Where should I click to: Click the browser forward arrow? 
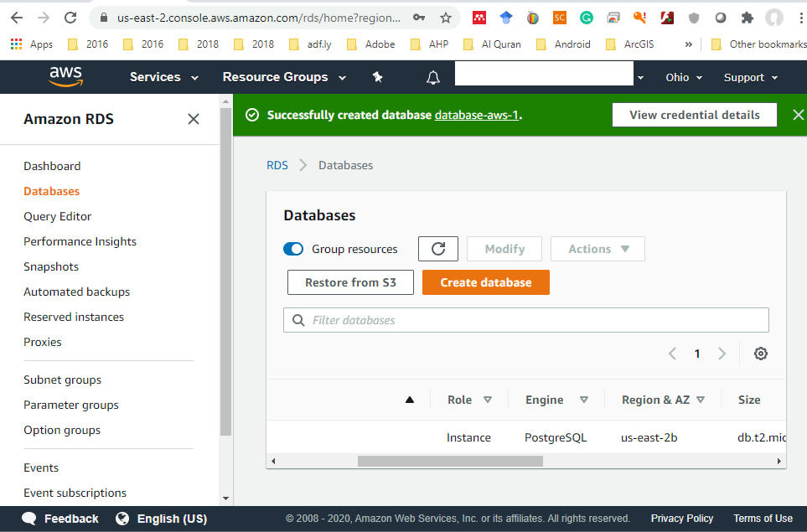coord(44,18)
